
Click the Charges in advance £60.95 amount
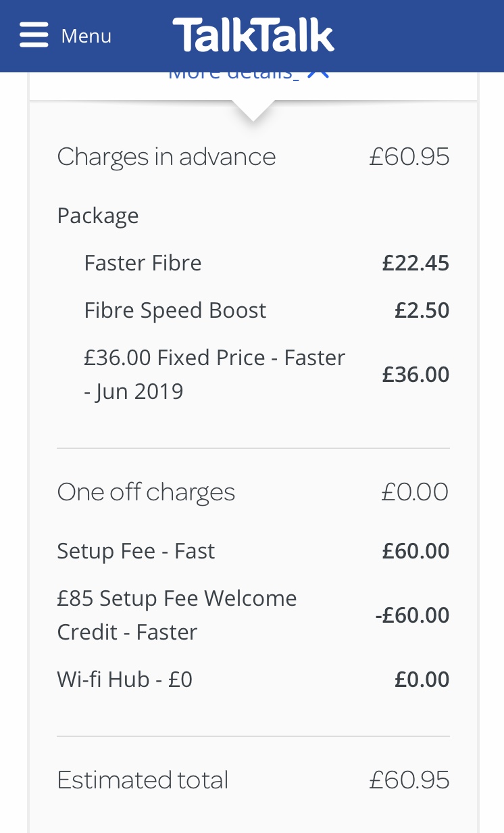[x=409, y=157]
